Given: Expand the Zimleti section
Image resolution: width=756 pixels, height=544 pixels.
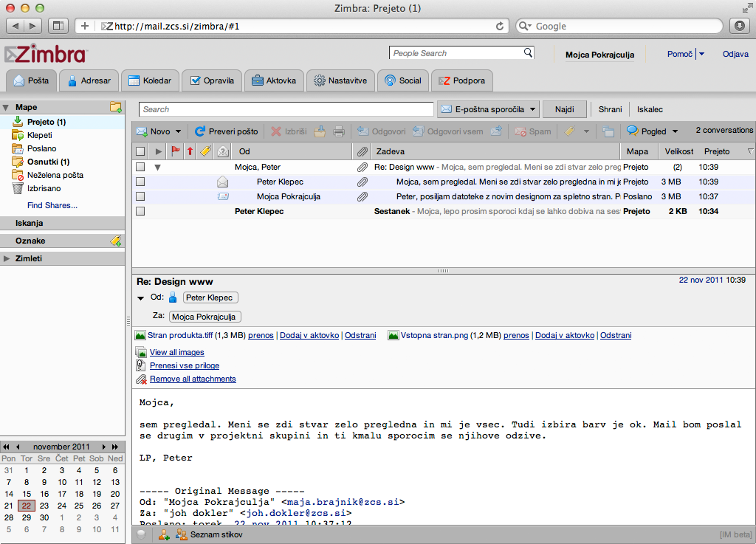Looking at the screenshot, I should [x=6, y=259].
